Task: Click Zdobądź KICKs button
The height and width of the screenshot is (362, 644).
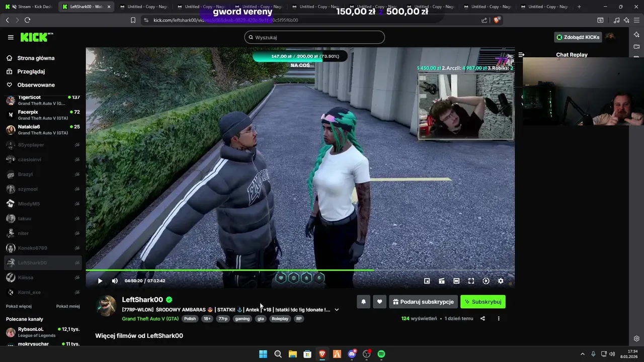Action: (x=578, y=37)
